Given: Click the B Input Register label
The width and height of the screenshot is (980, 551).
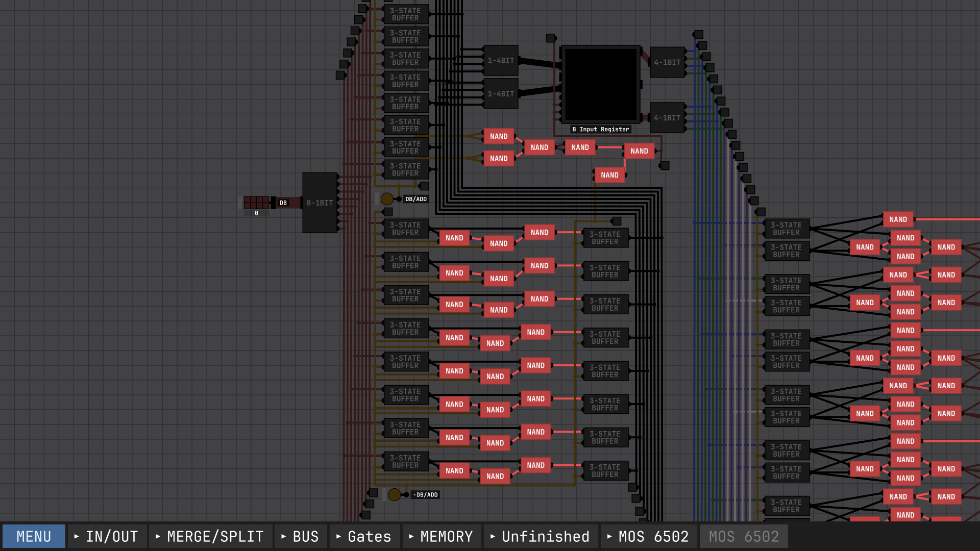Looking at the screenshot, I should 601,130.
